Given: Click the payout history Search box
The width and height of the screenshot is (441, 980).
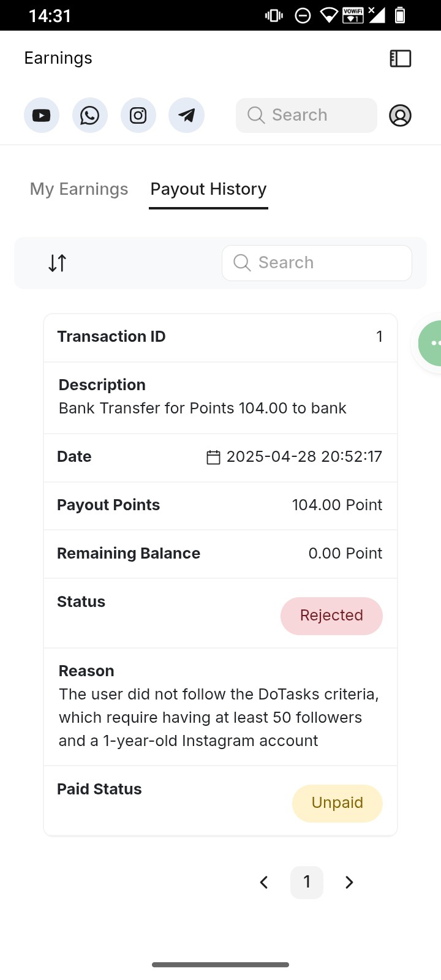Looking at the screenshot, I should pyautogui.click(x=317, y=263).
